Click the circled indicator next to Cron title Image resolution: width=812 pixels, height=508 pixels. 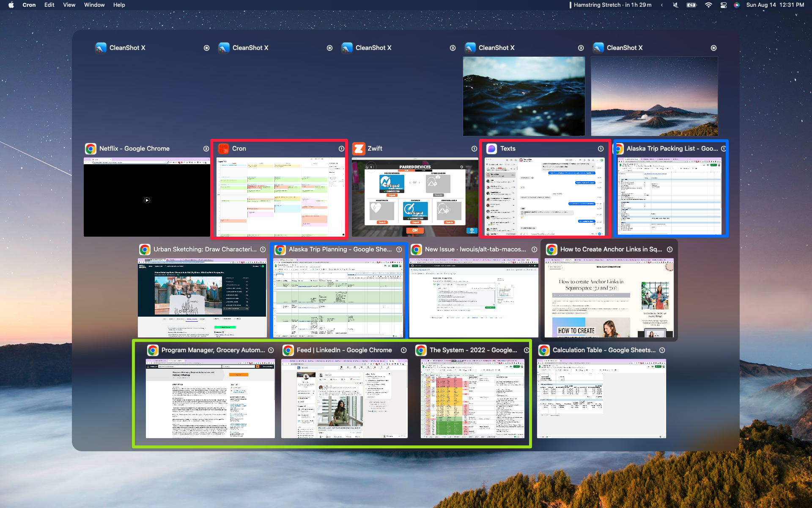point(341,149)
